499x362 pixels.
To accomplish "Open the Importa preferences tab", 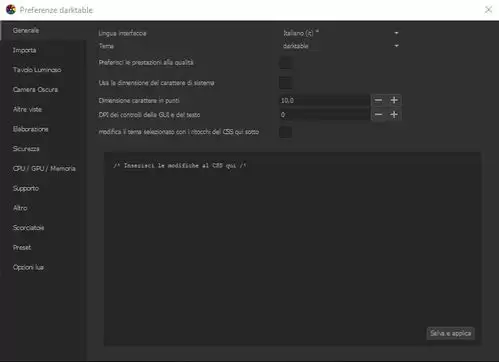I will (24, 50).
